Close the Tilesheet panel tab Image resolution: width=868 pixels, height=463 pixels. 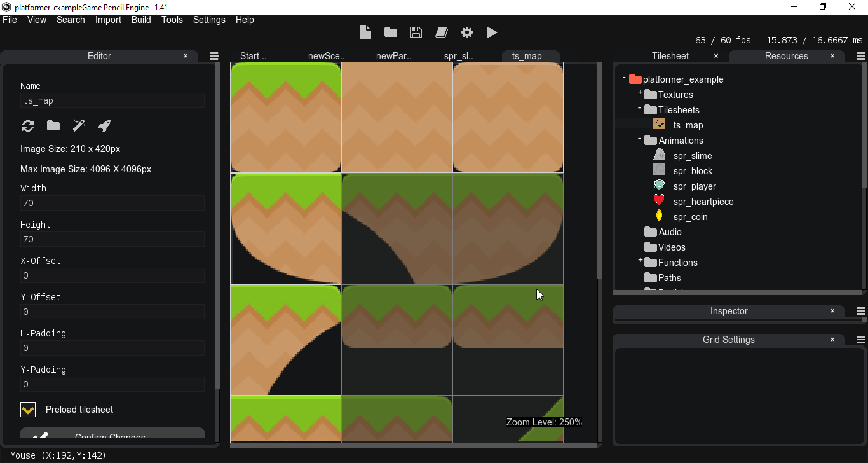[x=716, y=56]
